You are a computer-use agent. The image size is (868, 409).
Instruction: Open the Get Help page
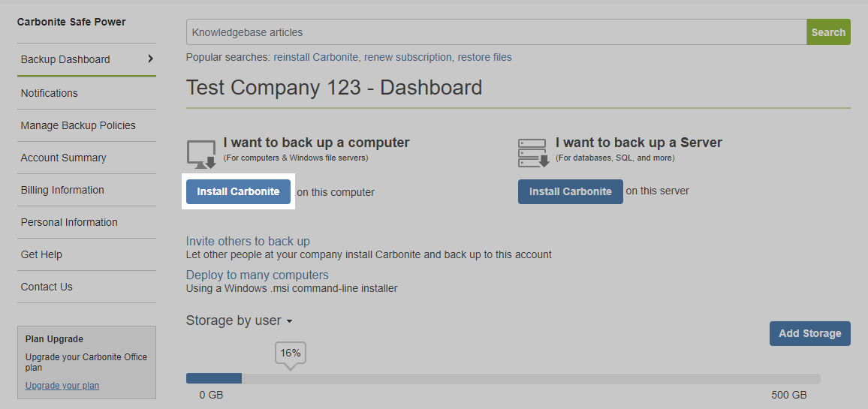point(41,254)
